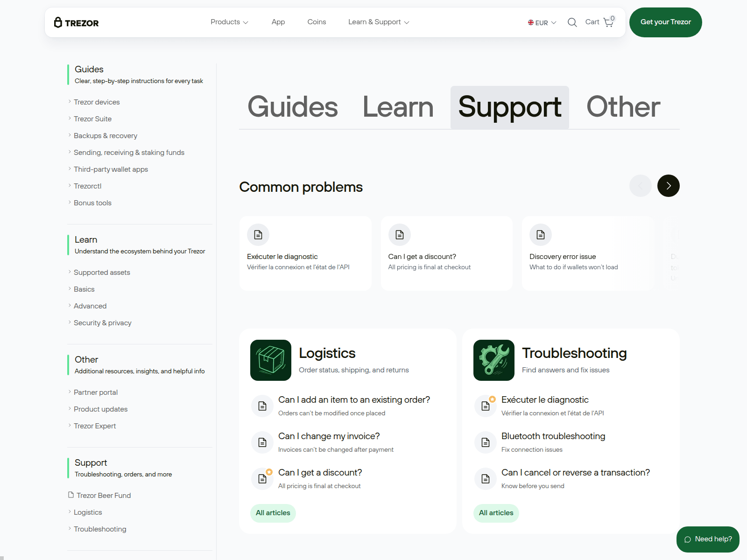Click the Support sidebar section heading
The height and width of the screenshot is (560, 747).
tap(91, 462)
